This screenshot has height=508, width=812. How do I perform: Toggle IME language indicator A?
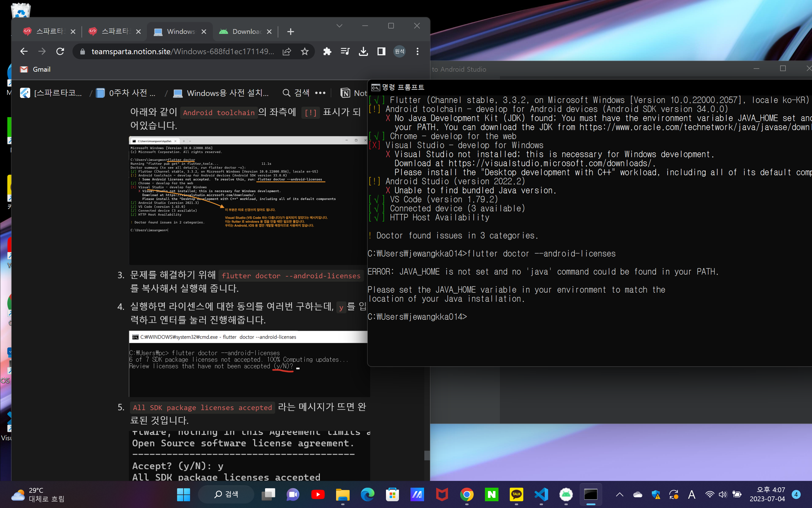691,494
